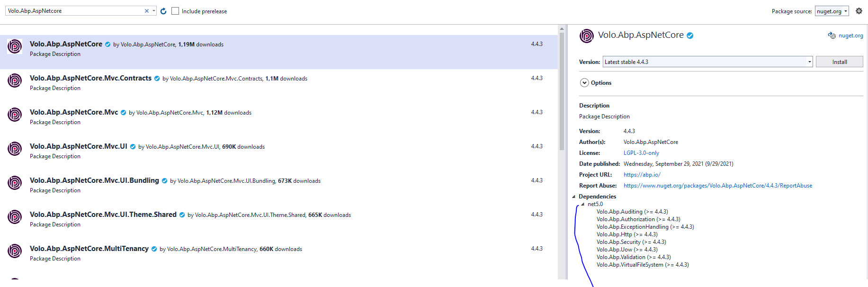
Task: Open the Version dropdown showing Latest stable 4.4.3
Action: 708,62
